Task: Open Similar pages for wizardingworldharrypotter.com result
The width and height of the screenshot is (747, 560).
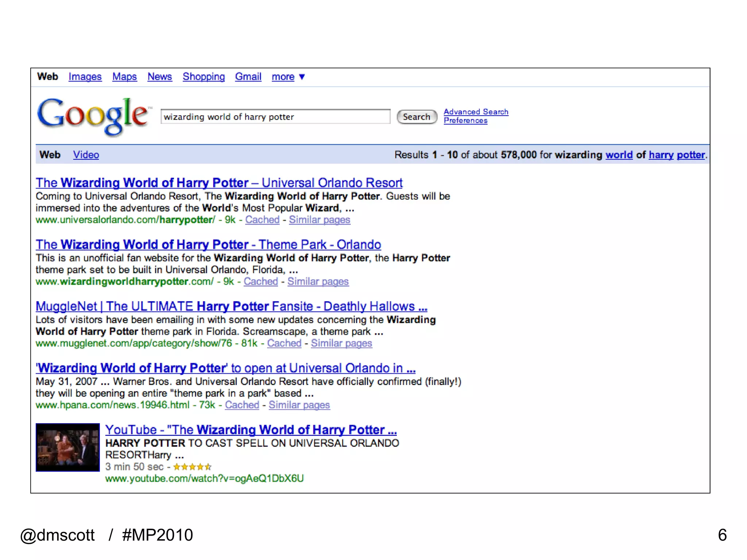Action: tap(318, 281)
